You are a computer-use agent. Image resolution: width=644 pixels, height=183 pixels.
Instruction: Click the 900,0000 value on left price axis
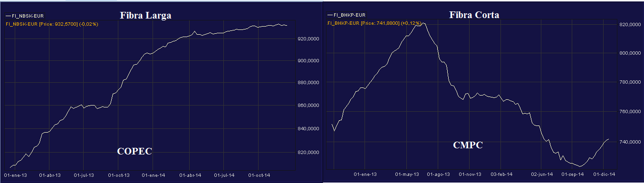coord(307,60)
